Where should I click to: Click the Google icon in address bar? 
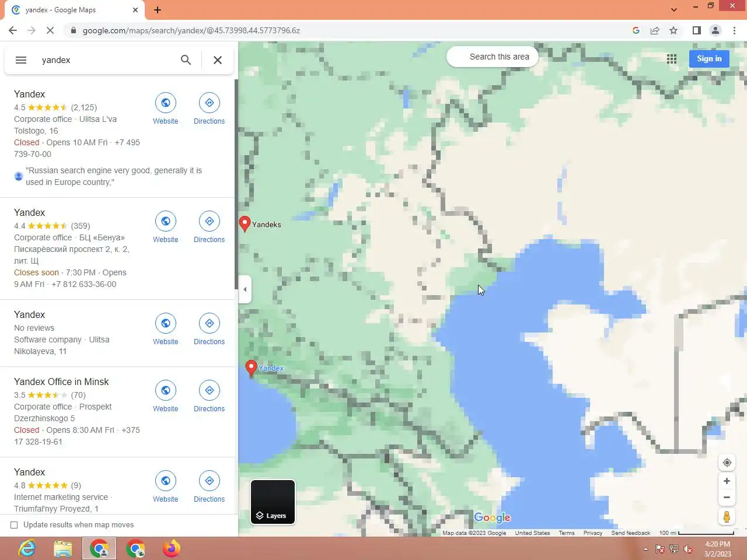(636, 30)
